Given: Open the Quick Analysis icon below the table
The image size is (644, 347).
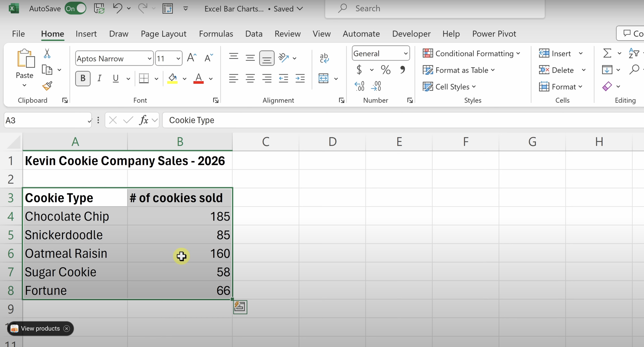Looking at the screenshot, I should [x=240, y=307].
